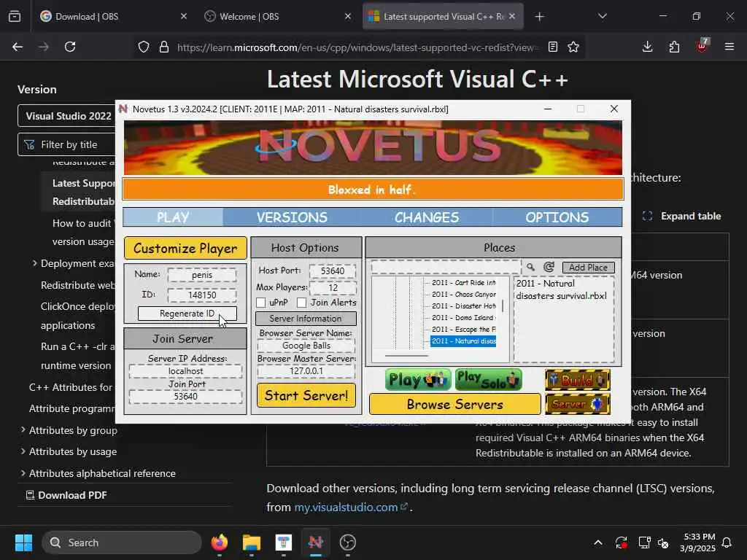Screen dimensions: 747x560
Task: Open new tab with plus button
Action: click(539, 17)
